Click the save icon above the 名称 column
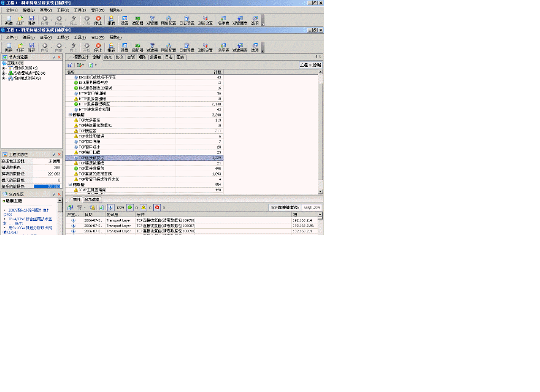540x392 pixels. click(70, 65)
